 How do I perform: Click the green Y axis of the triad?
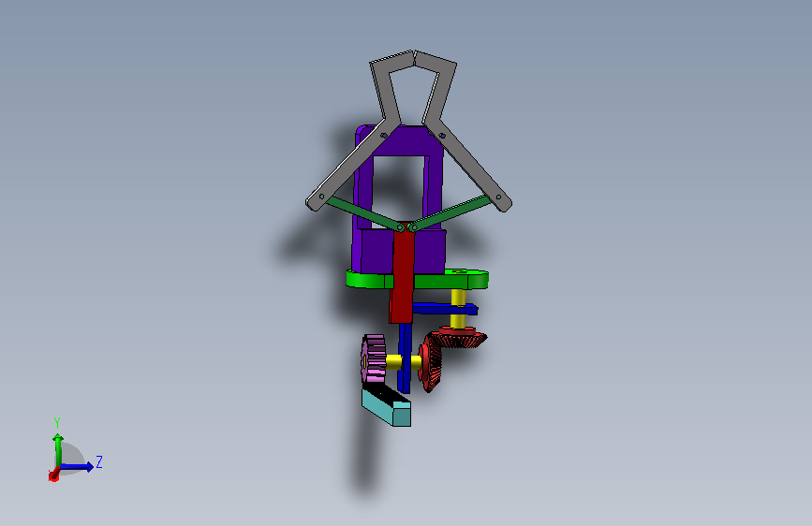coord(58,449)
